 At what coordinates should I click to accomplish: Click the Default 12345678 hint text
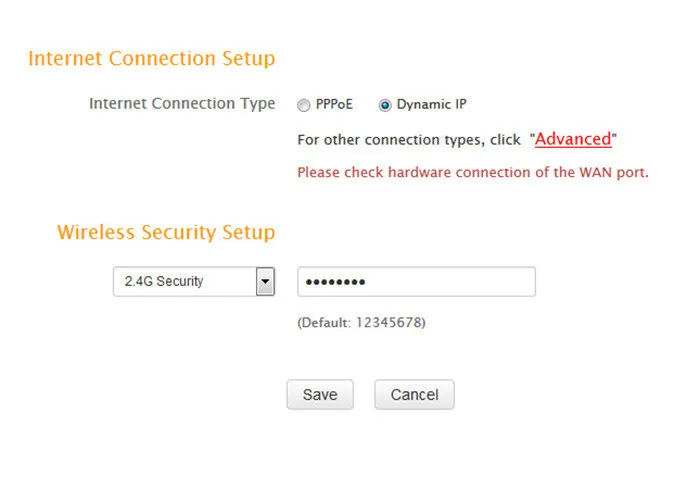tap(362, 322)
